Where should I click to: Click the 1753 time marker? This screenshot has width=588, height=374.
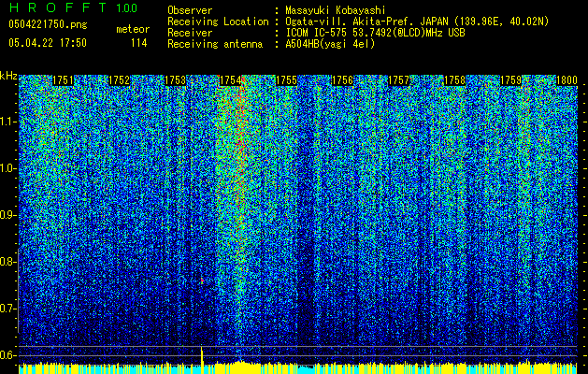coord(175,80)
